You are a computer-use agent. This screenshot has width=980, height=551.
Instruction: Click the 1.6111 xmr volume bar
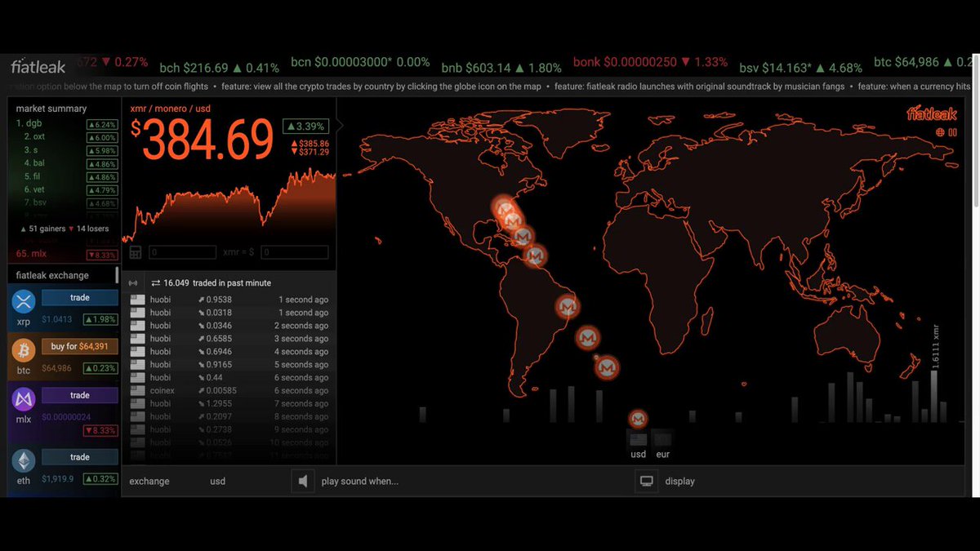click(934, 396)
